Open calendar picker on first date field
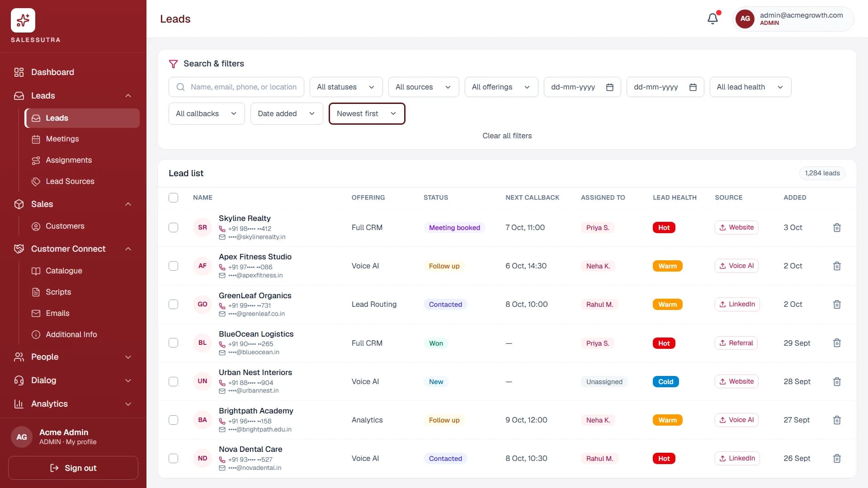The height and width of the screenshot is (488, 868). coord(610,87)
